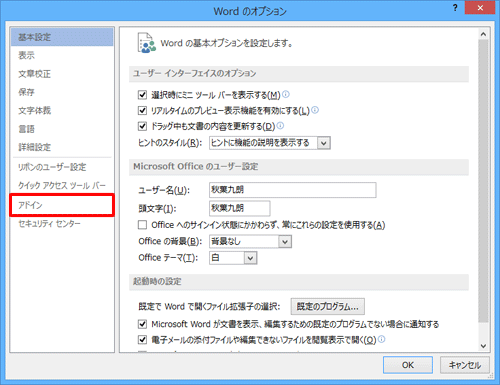Click info icon beside email attachment option
The image size is (500, 385).
pos(382,339)
